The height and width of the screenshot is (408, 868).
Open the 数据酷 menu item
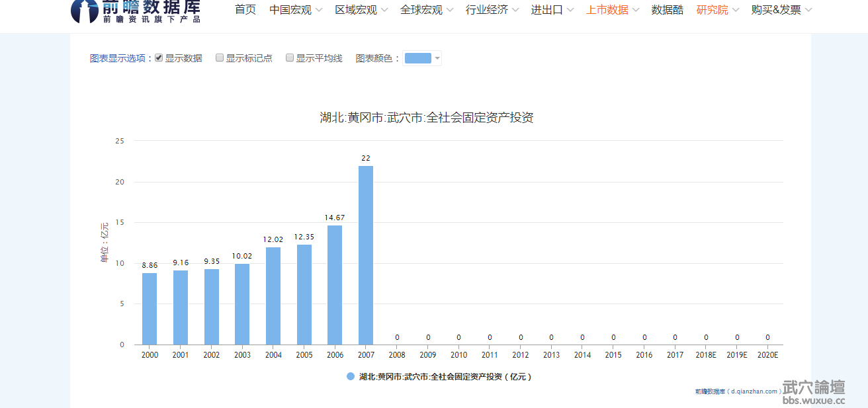668,10
